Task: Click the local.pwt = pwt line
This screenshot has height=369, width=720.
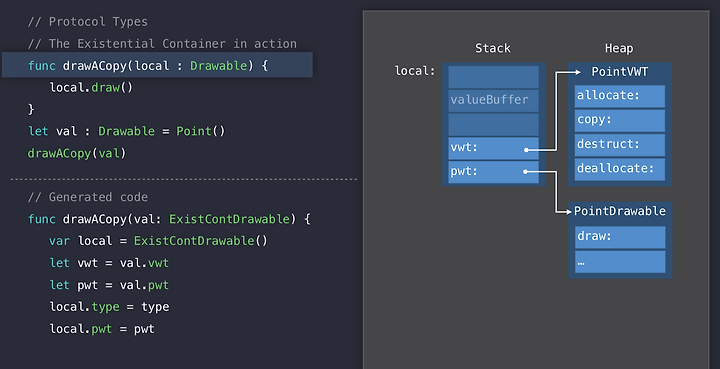Action: [x=102, y=329]
